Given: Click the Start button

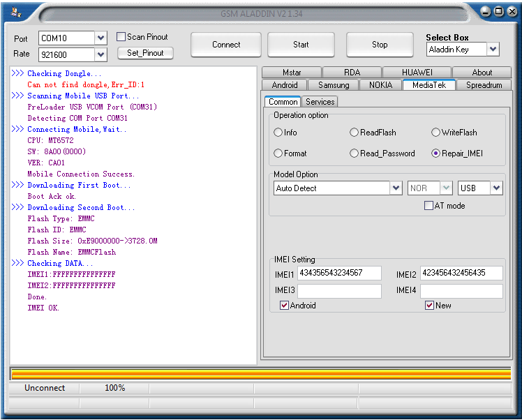Looking at the screenshot, I should click(x=301, y=45).
